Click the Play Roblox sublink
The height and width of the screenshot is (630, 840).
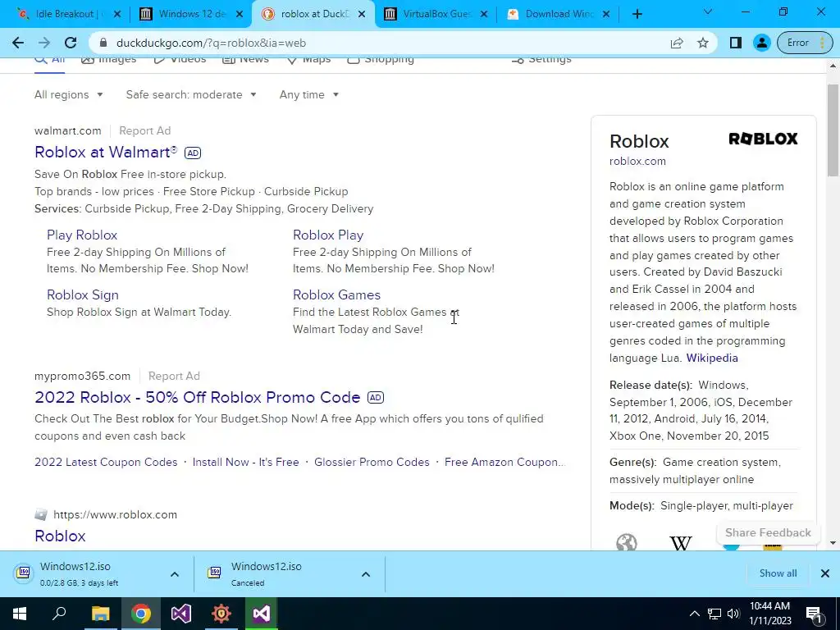click(82, 235)
